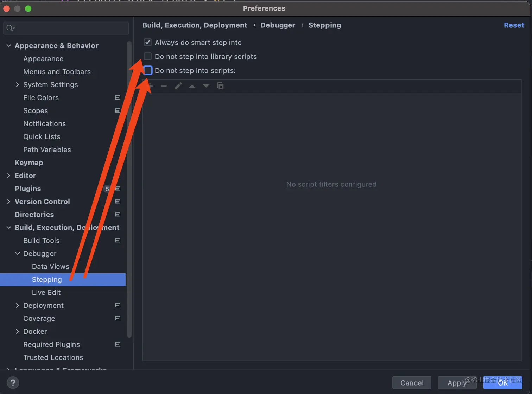Viewport: 532px width, 394px height.
Task: Enable Do not step into library scripts
Action: (148, 57)
